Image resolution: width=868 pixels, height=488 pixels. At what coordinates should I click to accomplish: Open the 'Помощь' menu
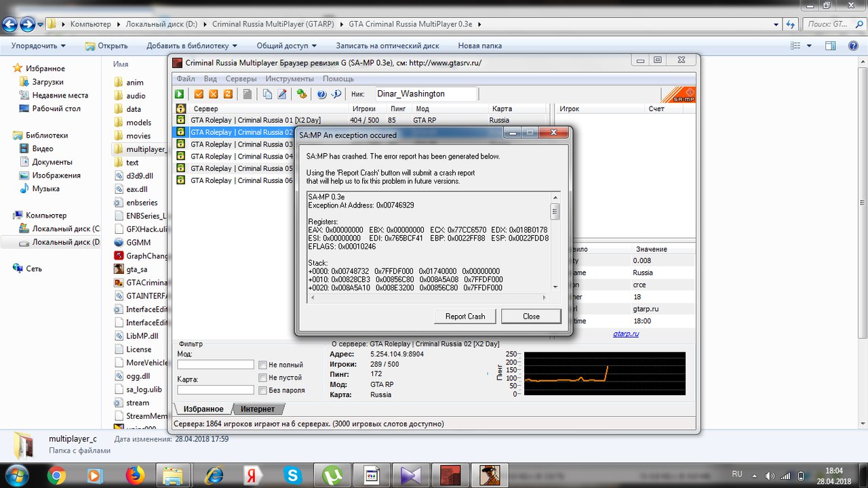click(x=338, y=79)
